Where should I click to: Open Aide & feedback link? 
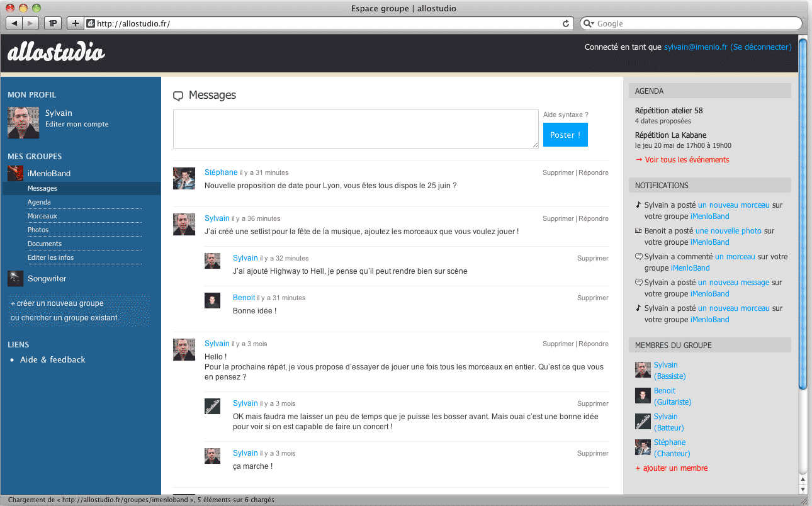click(x=53, y=359)
